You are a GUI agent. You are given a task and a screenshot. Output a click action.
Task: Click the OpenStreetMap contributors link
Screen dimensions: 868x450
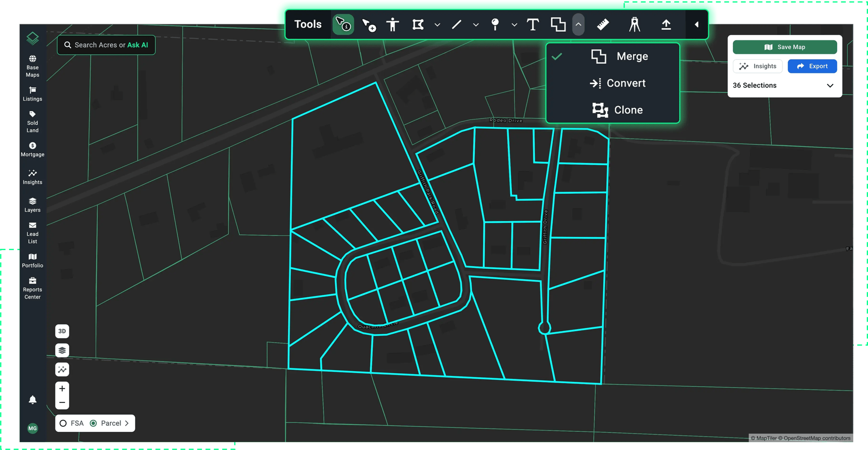814,438
